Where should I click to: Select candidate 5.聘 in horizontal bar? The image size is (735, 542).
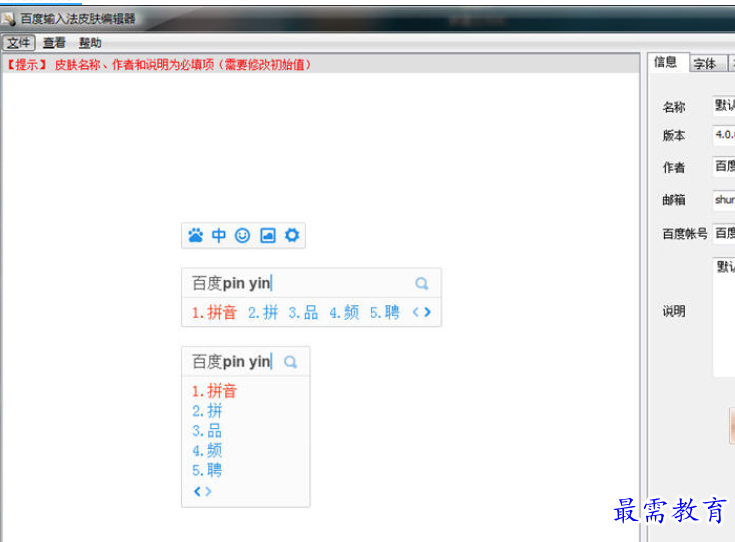tap(385, 312)
